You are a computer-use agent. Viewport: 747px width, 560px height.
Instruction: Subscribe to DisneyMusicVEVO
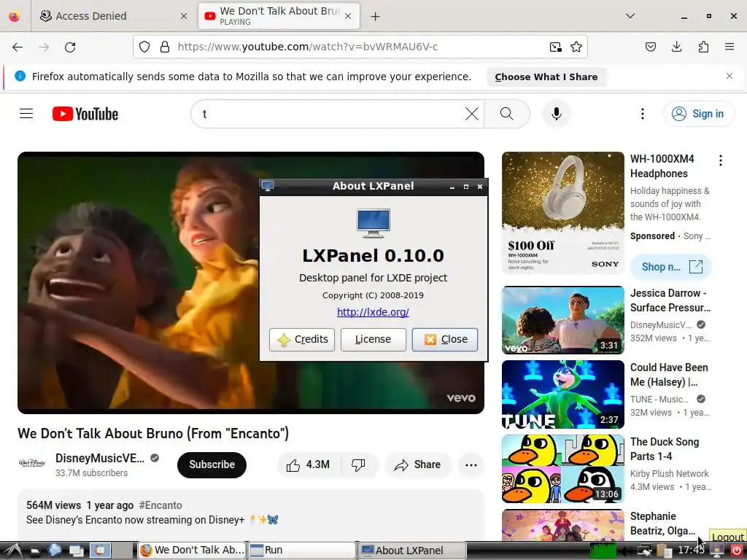tap(212, 464)
